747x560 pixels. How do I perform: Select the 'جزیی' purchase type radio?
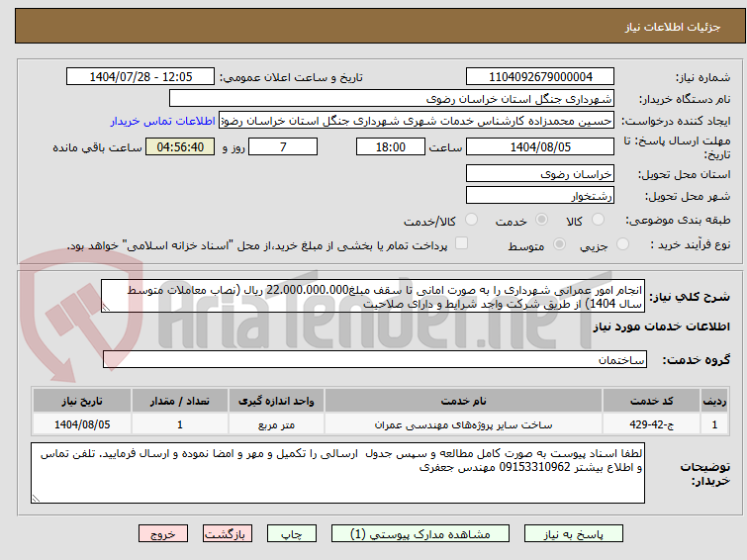coord(622,244)
